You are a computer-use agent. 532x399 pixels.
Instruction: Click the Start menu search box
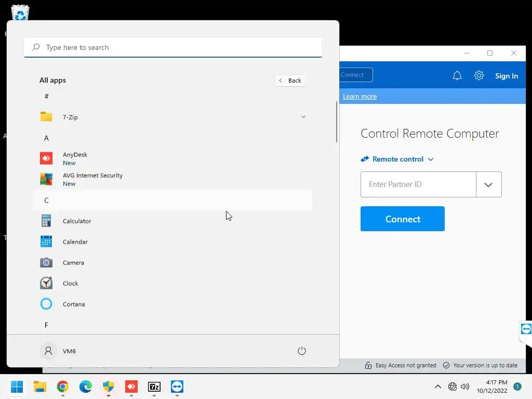[x=172, y=47]
